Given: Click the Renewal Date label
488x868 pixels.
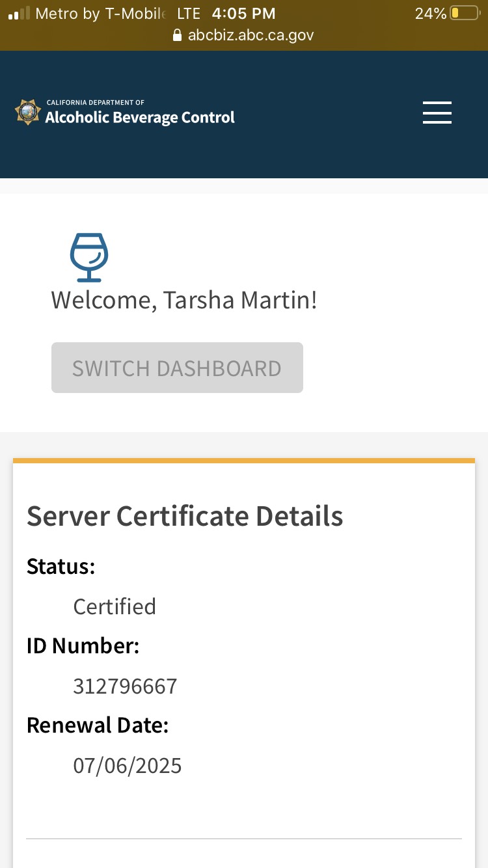Looking at the screenshot, I should [x=98, y=725].
